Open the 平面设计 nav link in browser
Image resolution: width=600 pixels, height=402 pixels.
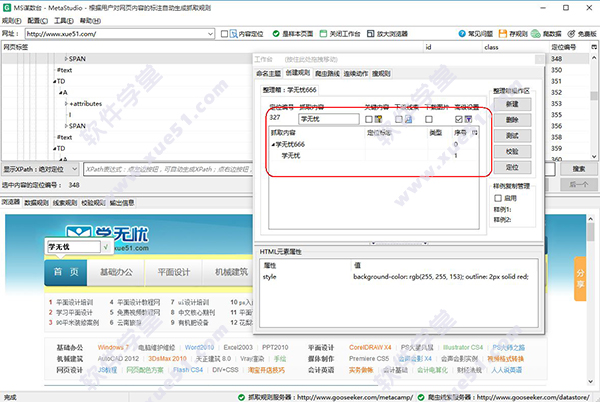pos(174,272)
